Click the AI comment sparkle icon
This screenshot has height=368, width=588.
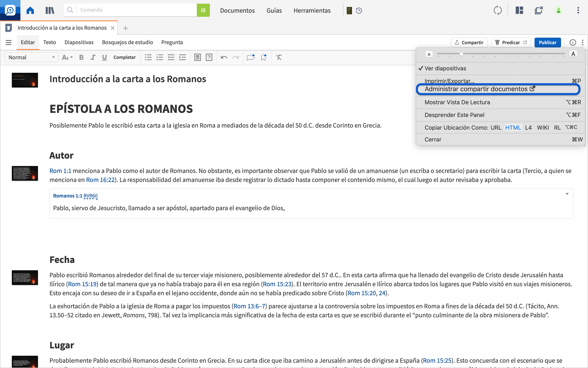[251, 57]
